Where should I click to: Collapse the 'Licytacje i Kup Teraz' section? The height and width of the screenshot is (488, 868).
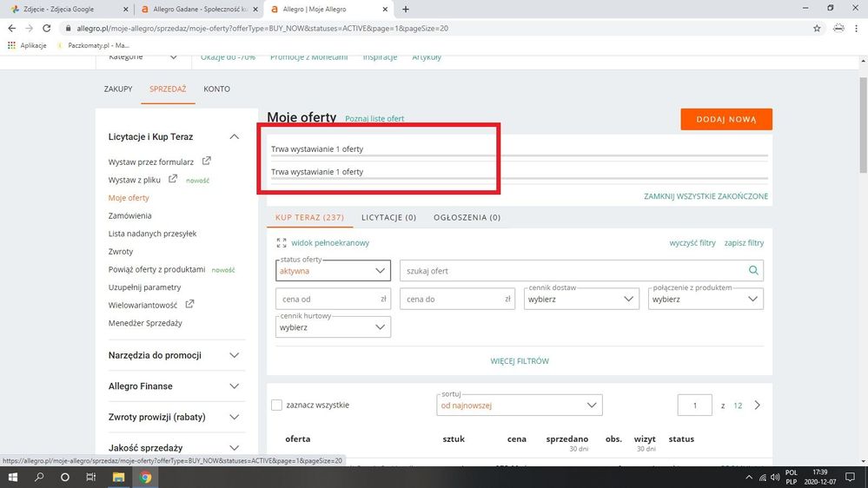pyautogui.click(x=234, y=137)
